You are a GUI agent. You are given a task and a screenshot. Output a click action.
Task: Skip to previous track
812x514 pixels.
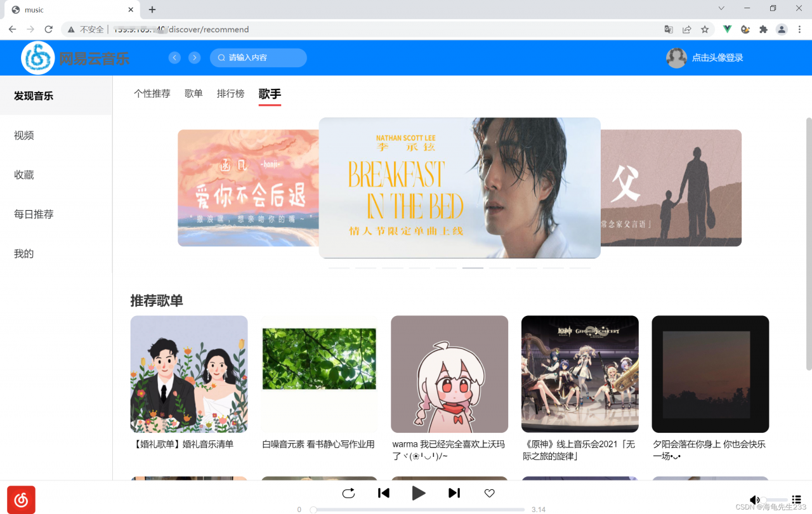[384, 493]
